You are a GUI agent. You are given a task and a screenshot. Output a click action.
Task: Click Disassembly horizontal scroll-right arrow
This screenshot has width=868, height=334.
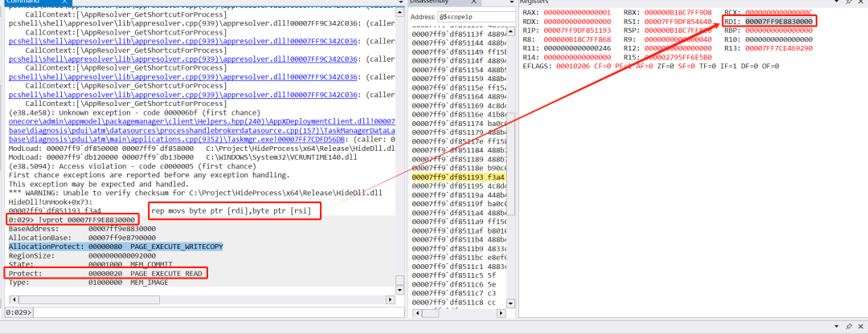(x=501, y=313)
